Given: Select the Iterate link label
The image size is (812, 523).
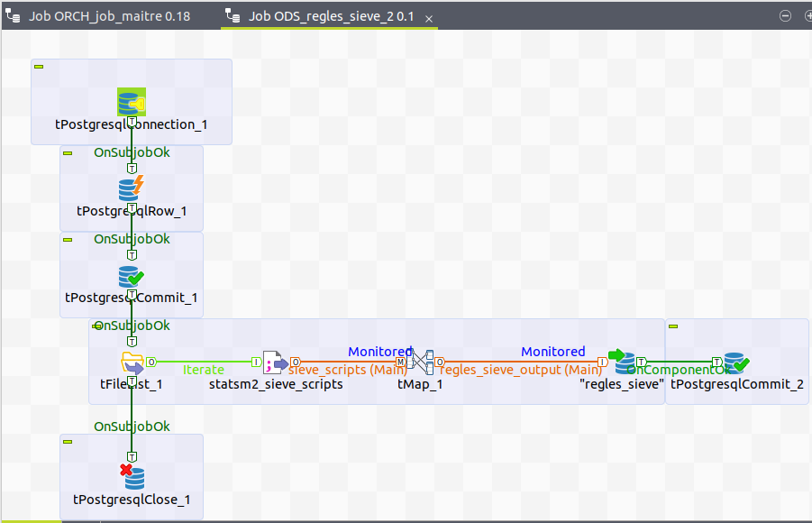Looking at the screenshot, I should click(204, 370).
